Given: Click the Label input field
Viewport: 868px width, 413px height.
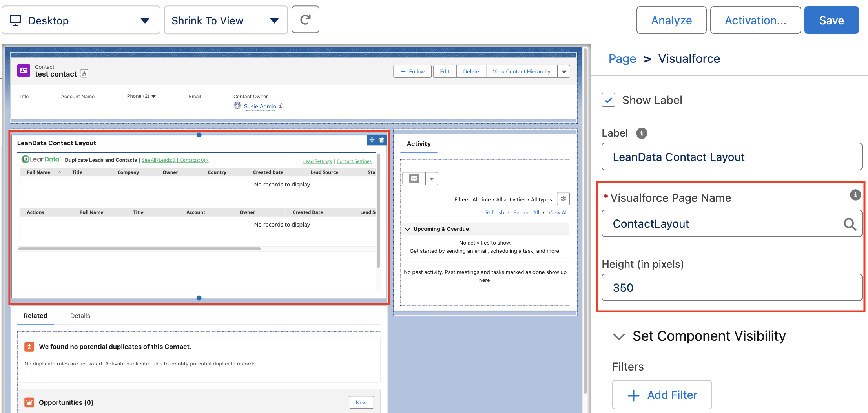Looking at the screenshot, I should click(732, 157).
